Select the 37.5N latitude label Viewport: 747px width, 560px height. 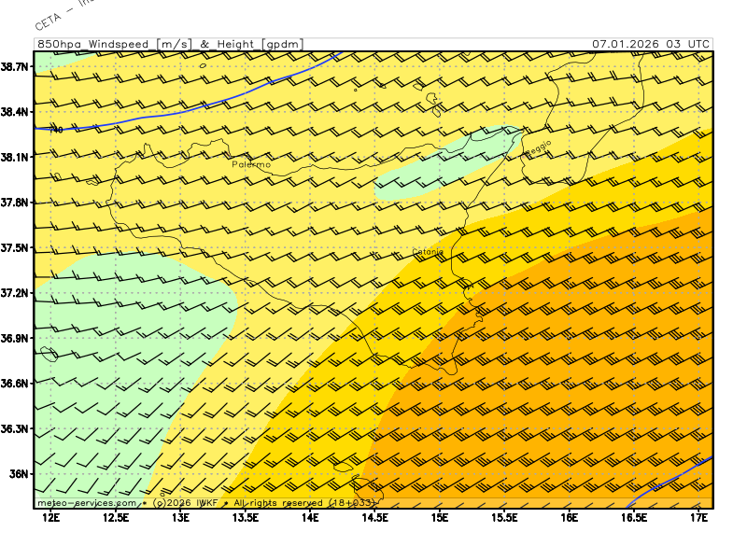point(15,247)
